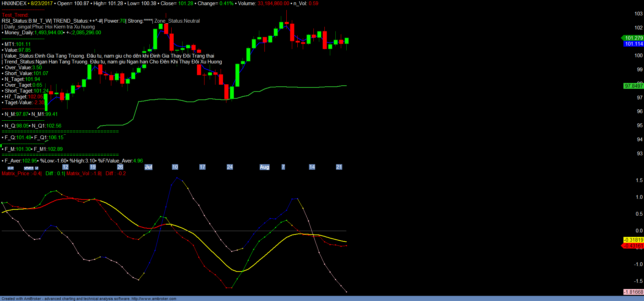This screenshot has width=644, height=301.
Task: Click the blue 101.114 value label
Action: [x=633, y=44]
